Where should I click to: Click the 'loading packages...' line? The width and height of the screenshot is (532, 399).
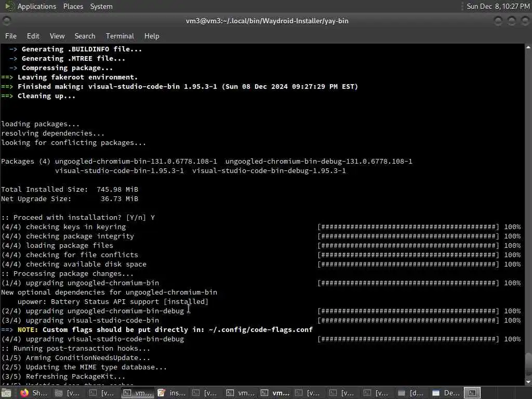click(40, 124)
